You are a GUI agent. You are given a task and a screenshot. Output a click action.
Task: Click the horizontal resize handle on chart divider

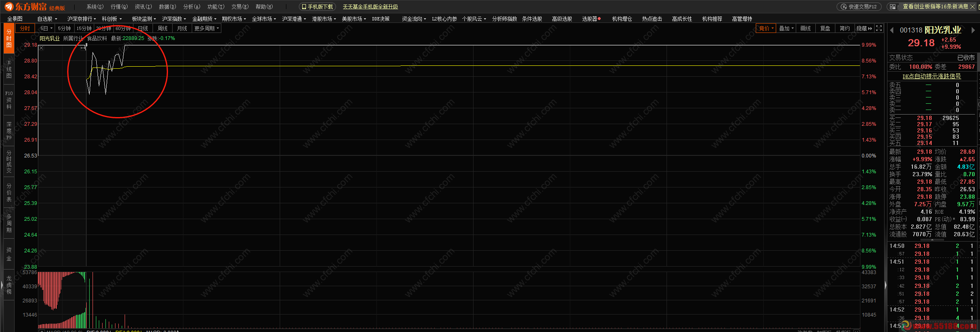pos(83,48)
